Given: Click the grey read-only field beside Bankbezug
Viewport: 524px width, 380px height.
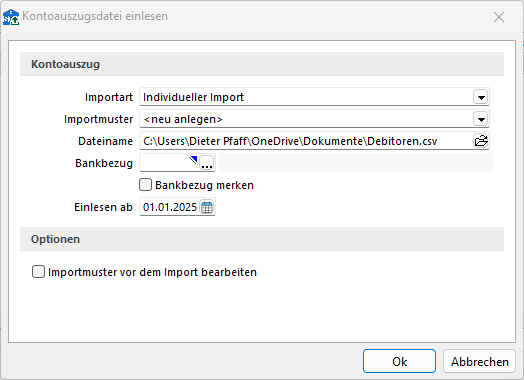Looking at the screenshot, I should click(356, 163).
